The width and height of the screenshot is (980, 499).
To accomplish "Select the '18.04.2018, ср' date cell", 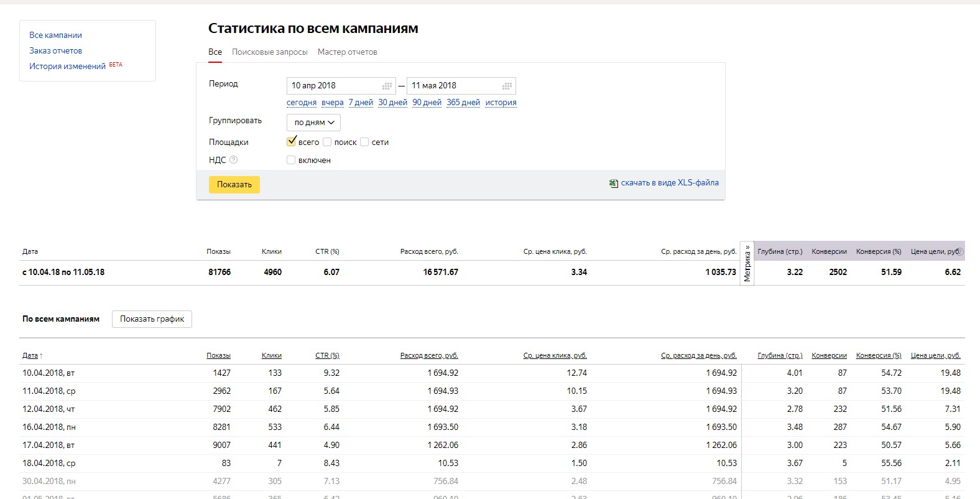I will (x=49, y=463).
